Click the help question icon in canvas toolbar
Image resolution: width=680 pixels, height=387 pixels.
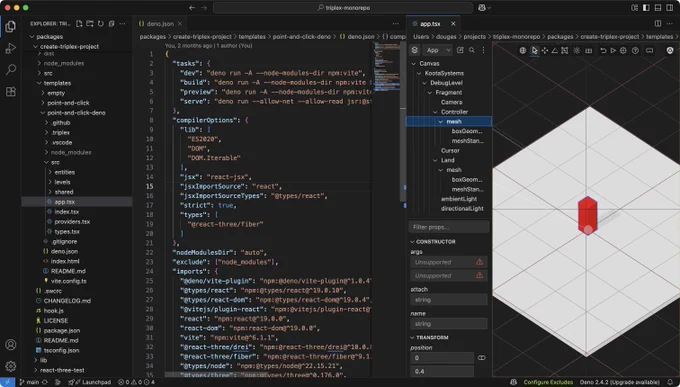click(635, 51)
